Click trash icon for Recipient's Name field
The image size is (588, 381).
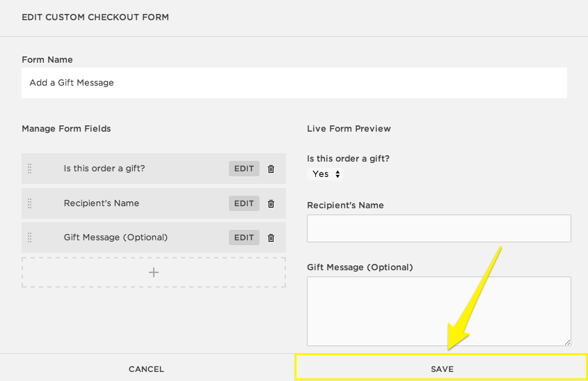271,203
